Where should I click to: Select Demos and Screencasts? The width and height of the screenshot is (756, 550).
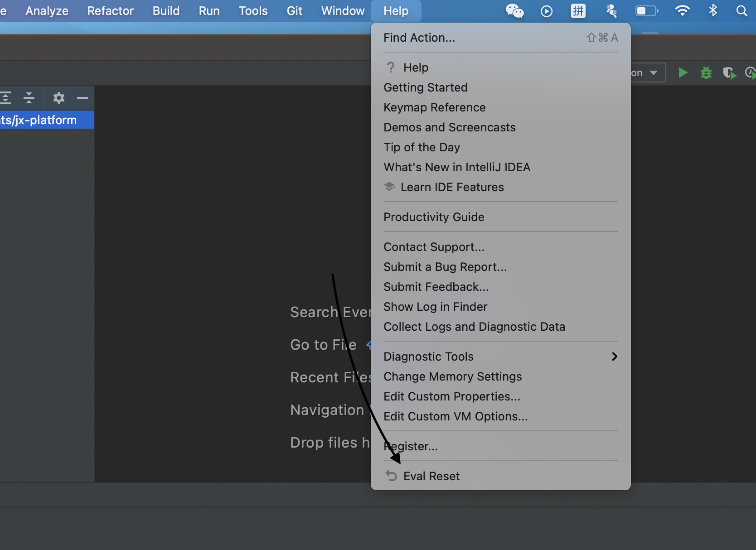click(501, 127)
